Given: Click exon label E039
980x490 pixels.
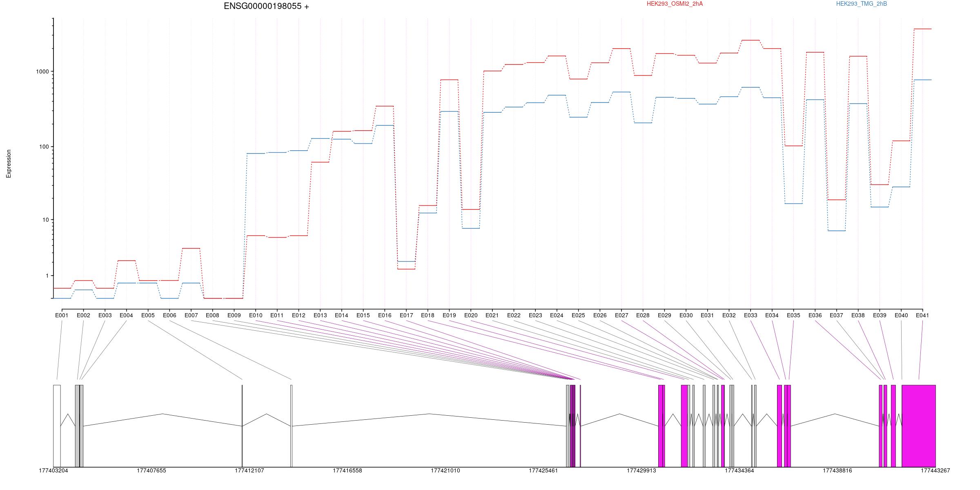Looking at the screenshot, I should (880, 315).
